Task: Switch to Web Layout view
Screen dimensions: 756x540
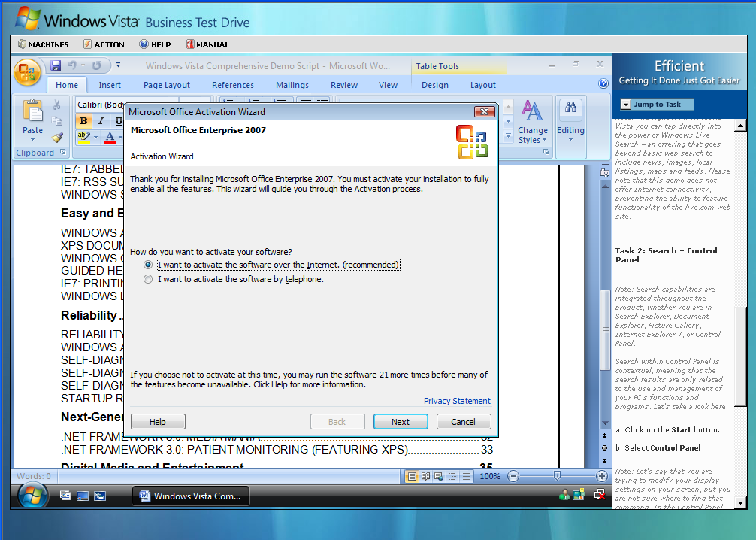Action: click(x=439, y=476)
